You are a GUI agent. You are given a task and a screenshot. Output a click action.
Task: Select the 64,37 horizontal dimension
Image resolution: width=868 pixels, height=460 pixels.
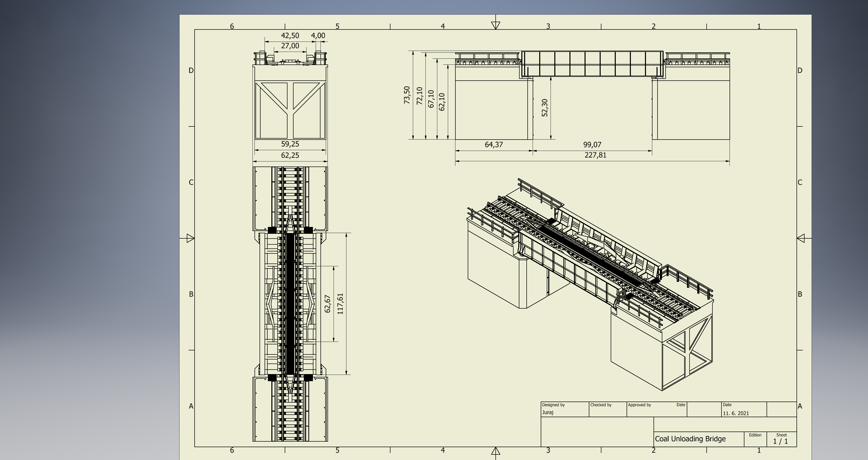pos(494,145)
